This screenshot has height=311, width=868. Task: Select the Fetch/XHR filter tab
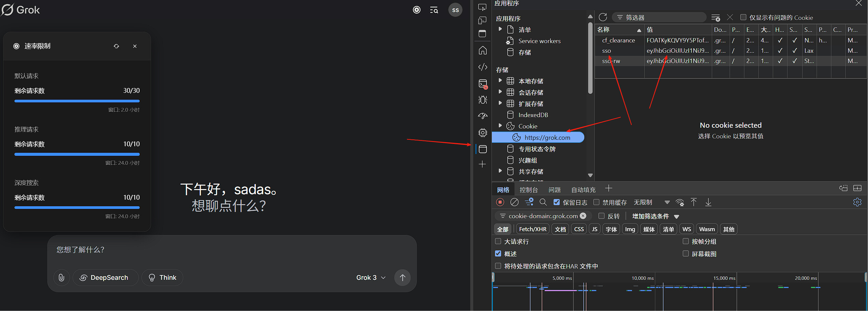click(x=533, y=229)
